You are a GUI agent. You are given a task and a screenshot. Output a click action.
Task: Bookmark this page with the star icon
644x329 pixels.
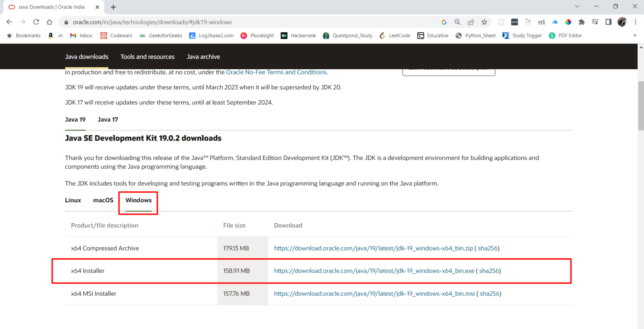pos(484,22)
